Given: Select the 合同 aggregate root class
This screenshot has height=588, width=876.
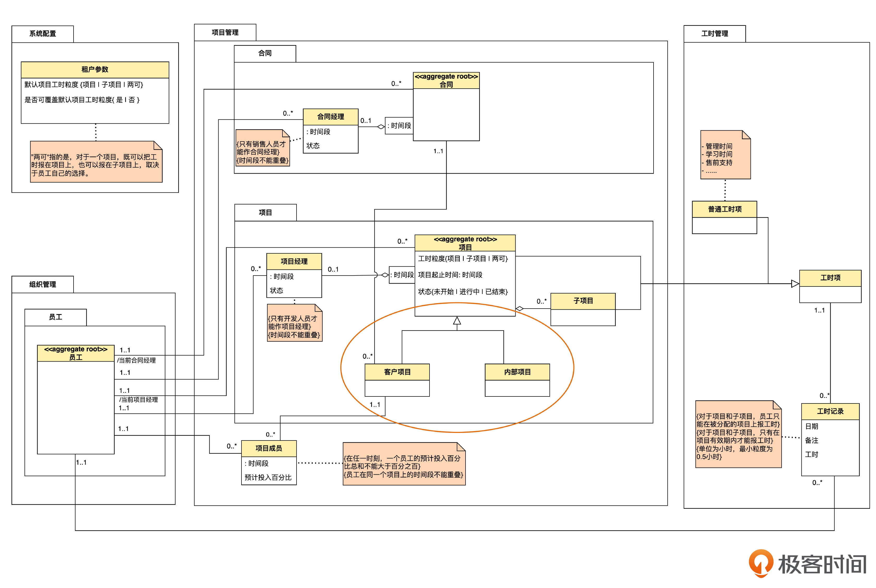Looking at the screenshot, I should point(446,81).
